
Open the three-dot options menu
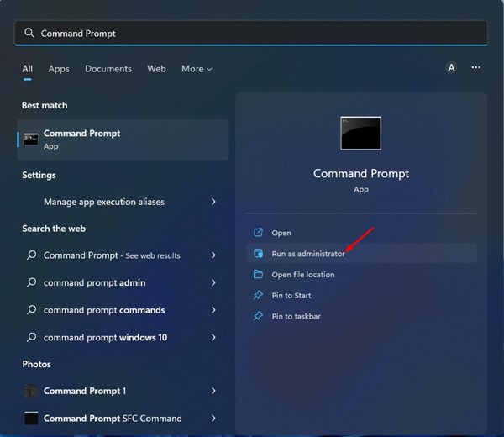[475, 67]
